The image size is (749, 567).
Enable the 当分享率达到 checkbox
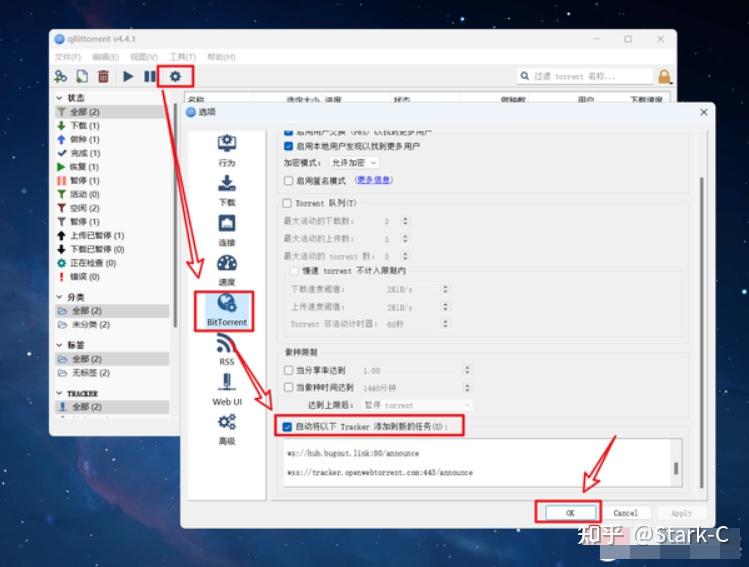pos(288,370)
